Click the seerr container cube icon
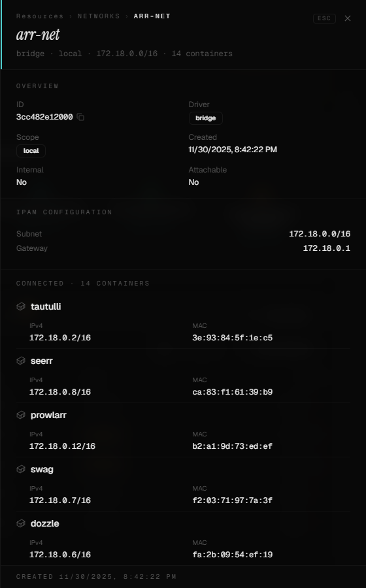The width and height of the screenshot is (366, 588). (x=21, y=361)
